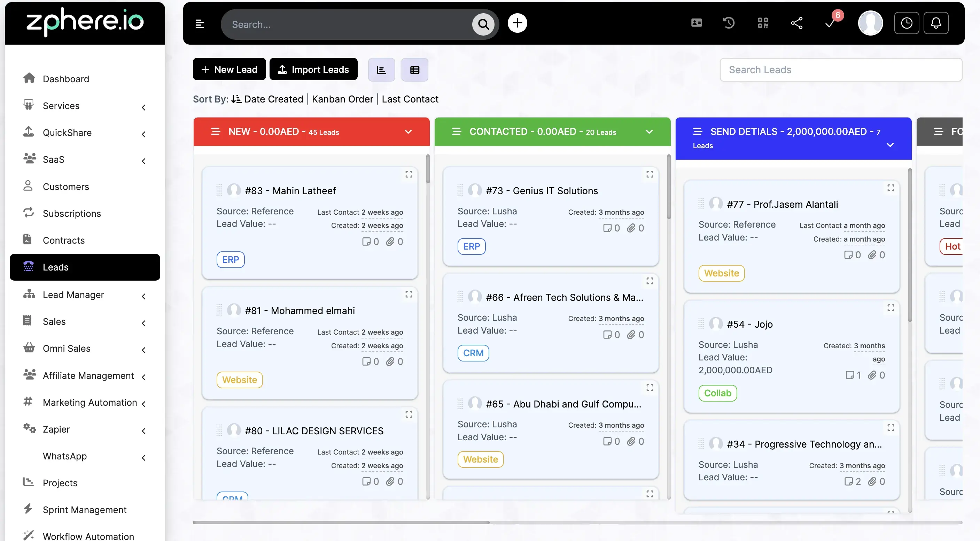
Task: Click the Website tag on lead #77
Action: [x=721, y=273]
